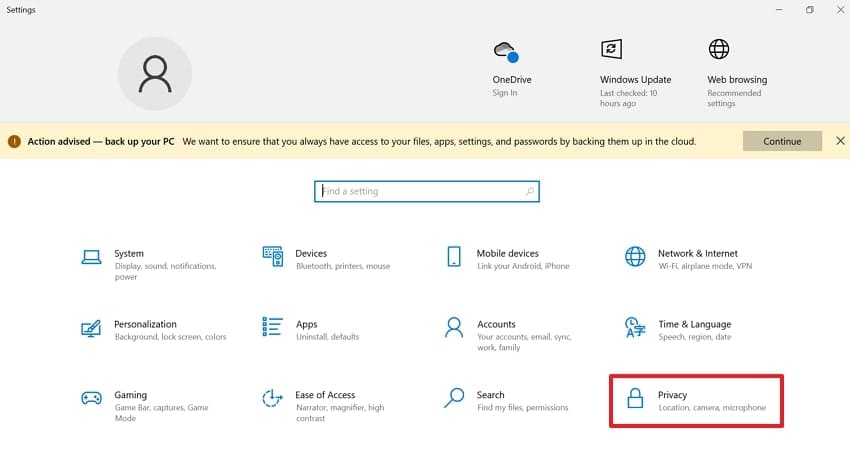Click 'Find my files, permissions' description
Image resolution: width=850 pixels, height=452 pixels.
523,408
